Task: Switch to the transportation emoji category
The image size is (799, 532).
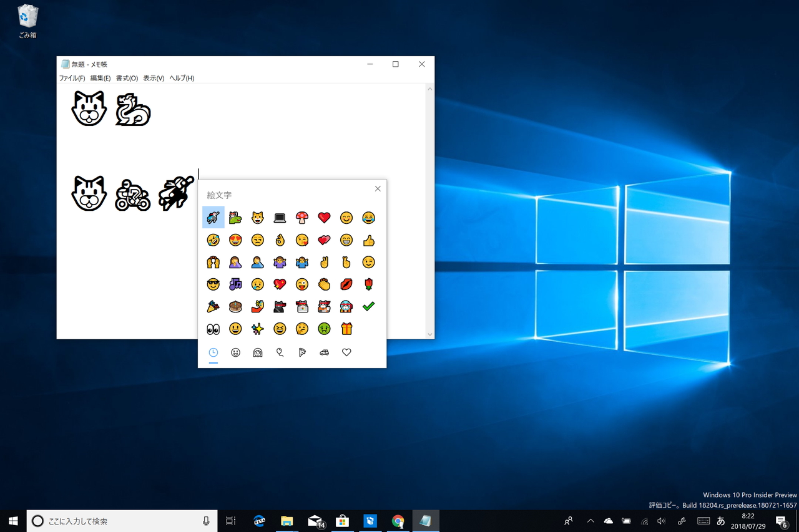Action: [324, 352]
